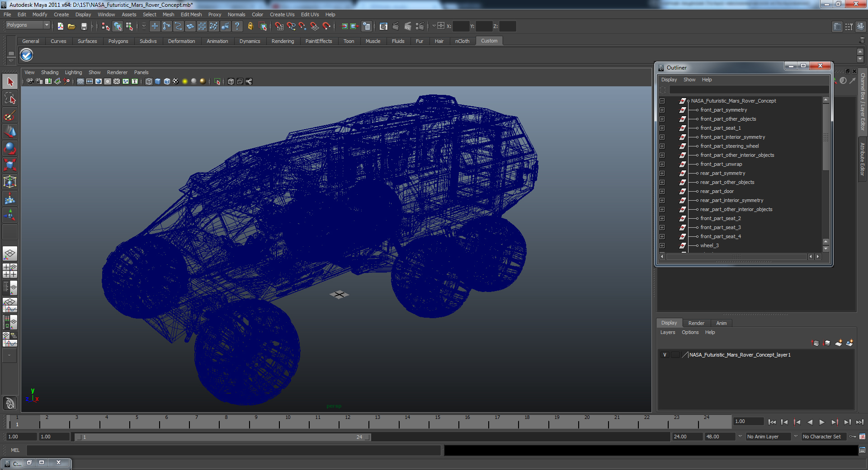This screenshot has width=868, height=470.
Task: Click the playback range slider bar
Action: click(x=222, y=437)
